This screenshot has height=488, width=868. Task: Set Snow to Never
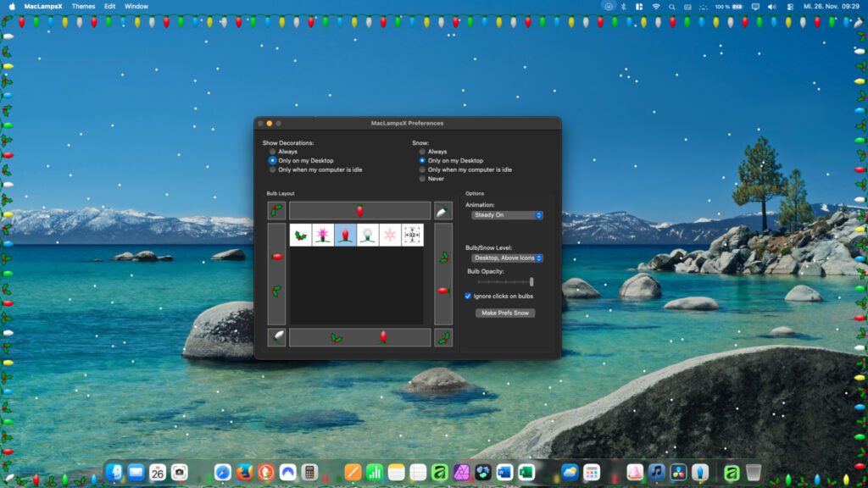tap(422, 179)
